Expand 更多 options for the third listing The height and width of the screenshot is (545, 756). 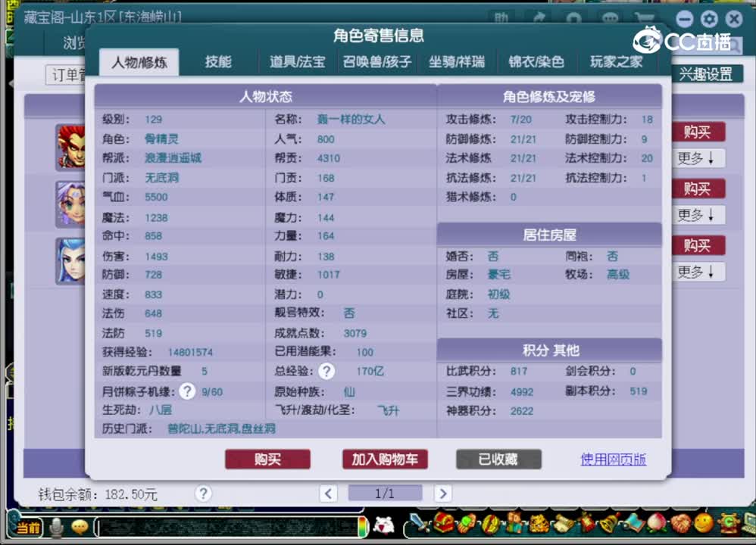(x=698, y=272)
